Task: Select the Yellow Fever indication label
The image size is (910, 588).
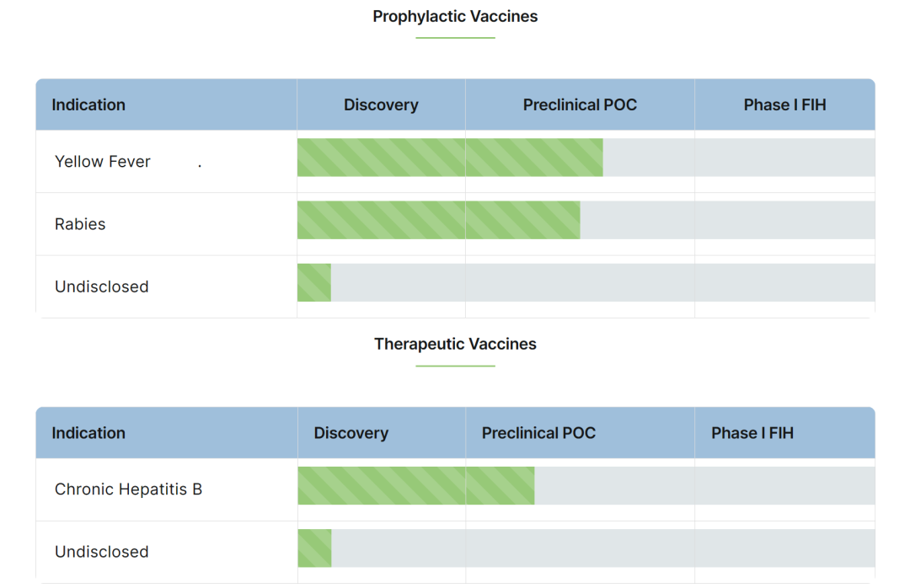Action: [x=103, y=162]
